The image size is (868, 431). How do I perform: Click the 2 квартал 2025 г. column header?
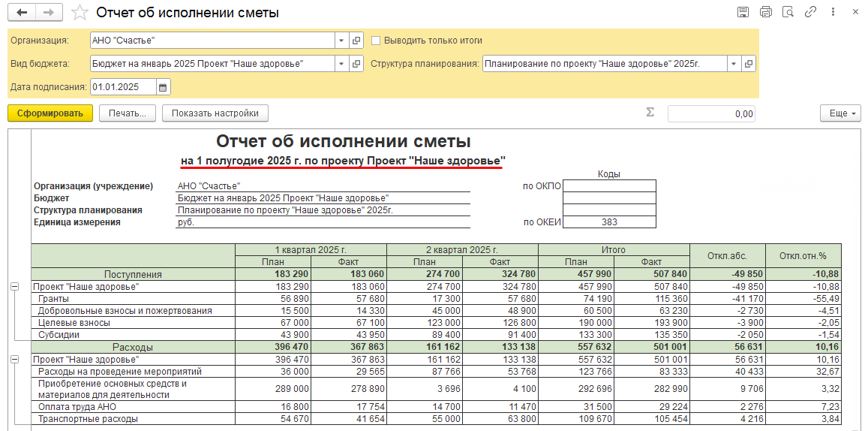462,250
